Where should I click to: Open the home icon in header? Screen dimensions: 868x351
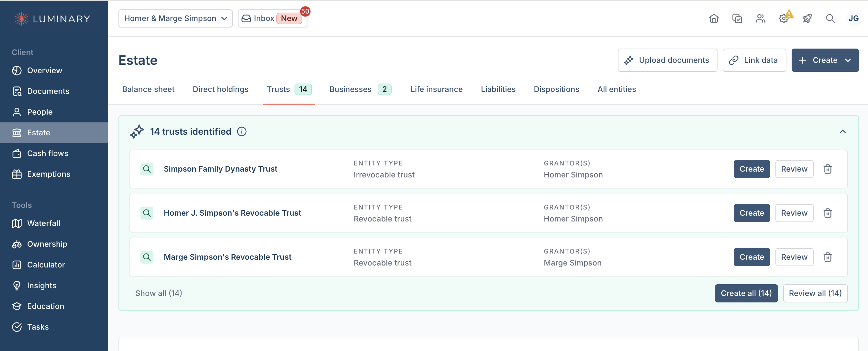[714, 18]
